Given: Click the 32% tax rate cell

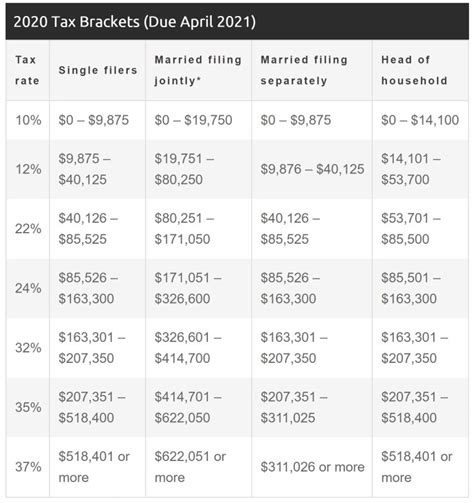Looking at the screenshot, I should [x=28, y=348].
